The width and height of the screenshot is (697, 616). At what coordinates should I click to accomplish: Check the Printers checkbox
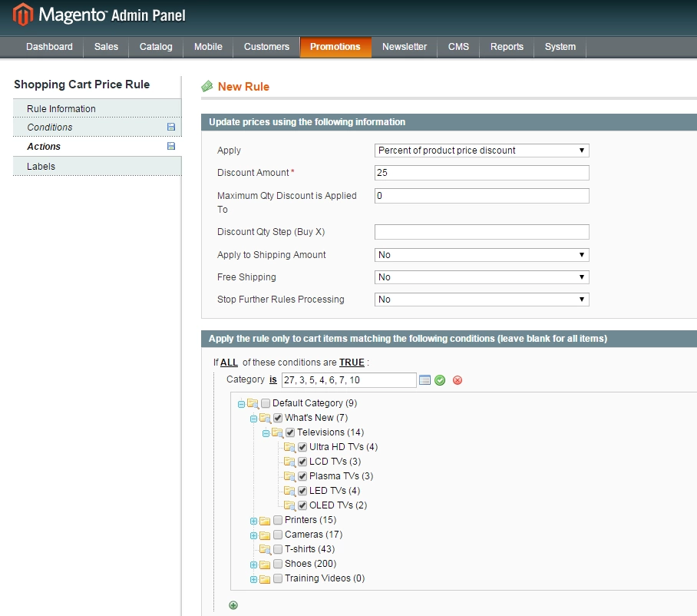(278, 520)
